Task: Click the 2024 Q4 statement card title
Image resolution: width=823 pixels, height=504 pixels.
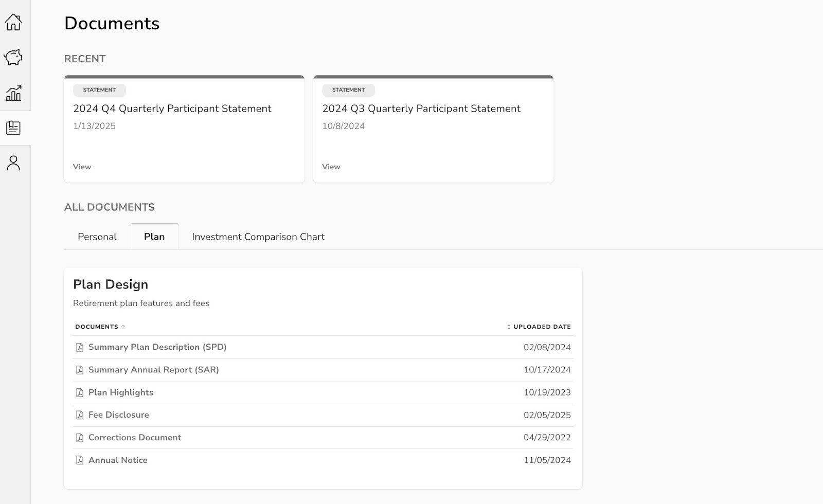Action: pos(172,109)
